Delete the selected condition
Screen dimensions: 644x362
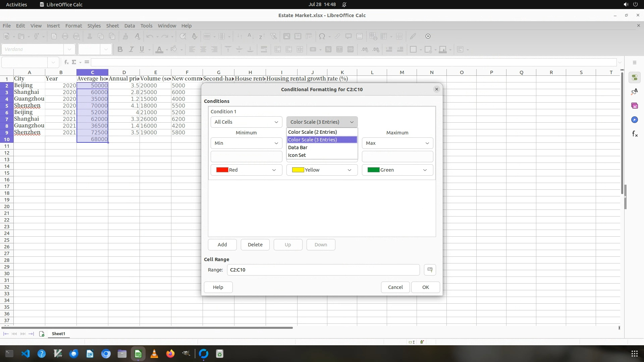click(x=255, y=245)
